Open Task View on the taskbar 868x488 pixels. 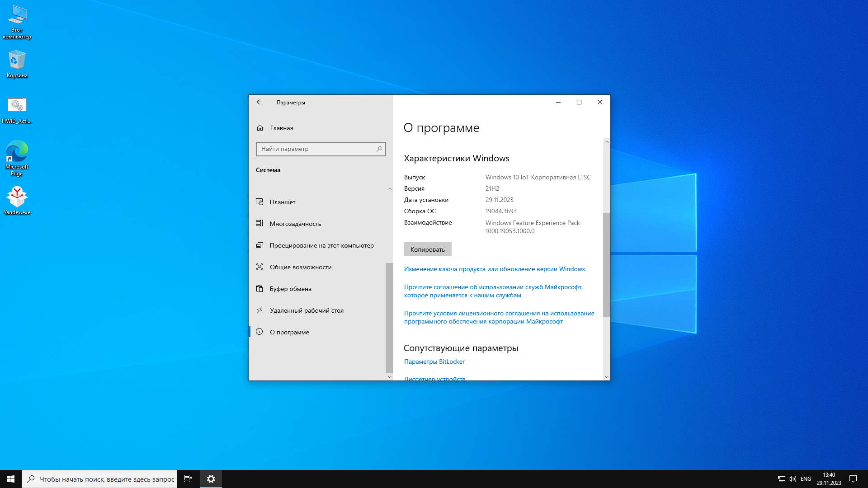point(188,479)
